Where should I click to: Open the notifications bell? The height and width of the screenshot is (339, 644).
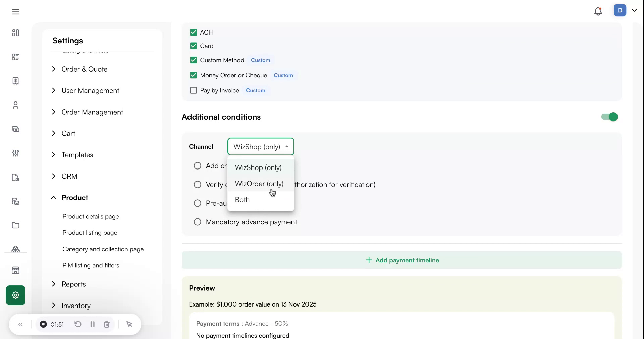tap(598, 11)
